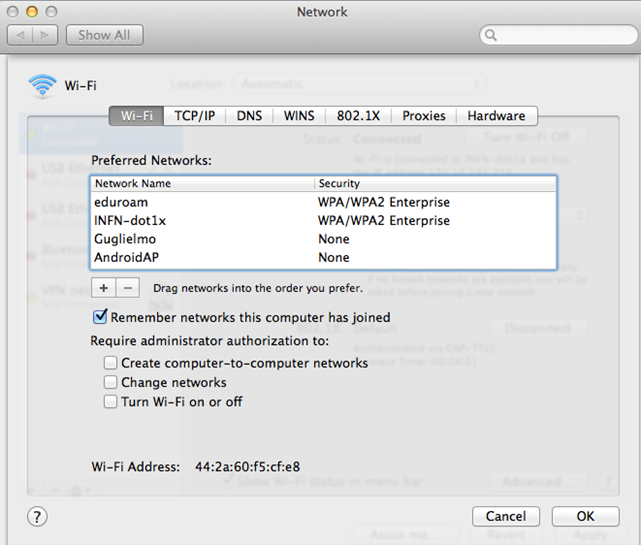The image size is (641, 545).
Task: Open the DNS tab
Action: coord(249,116)
